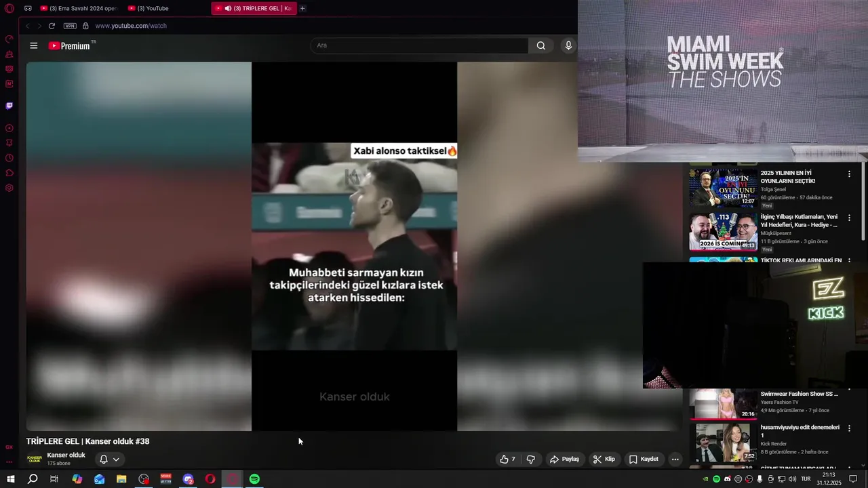Open Windows Start menu
The height and width of the screenshot is (488, 868).
pos(10,479)
